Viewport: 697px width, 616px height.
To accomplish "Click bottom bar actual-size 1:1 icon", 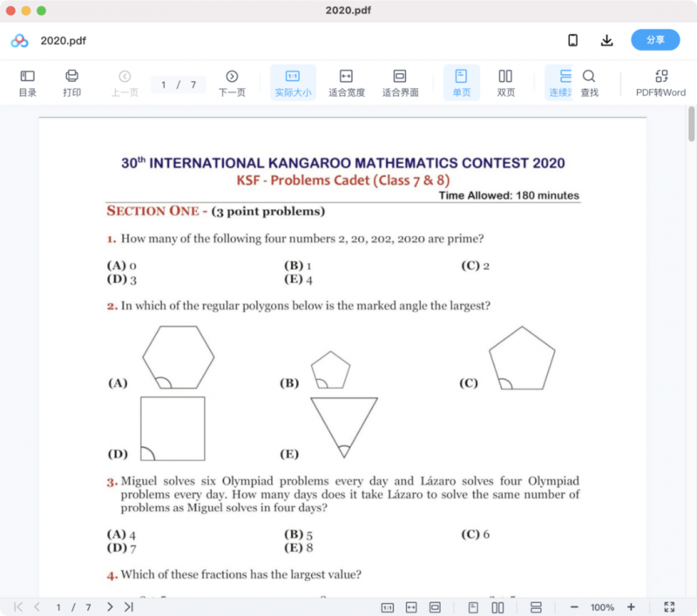I will [x=387, y=607].
